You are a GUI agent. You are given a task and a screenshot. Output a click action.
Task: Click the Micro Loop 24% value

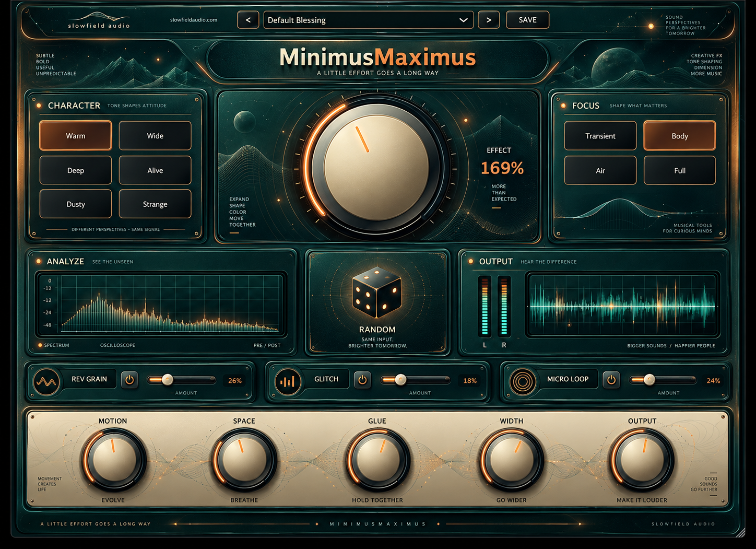point(713,381)
